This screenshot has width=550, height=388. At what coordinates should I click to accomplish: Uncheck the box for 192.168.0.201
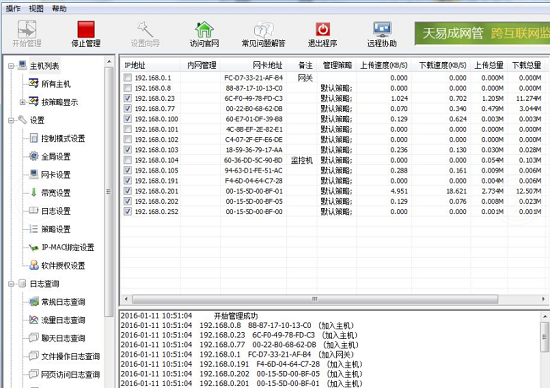click(128, 191)
